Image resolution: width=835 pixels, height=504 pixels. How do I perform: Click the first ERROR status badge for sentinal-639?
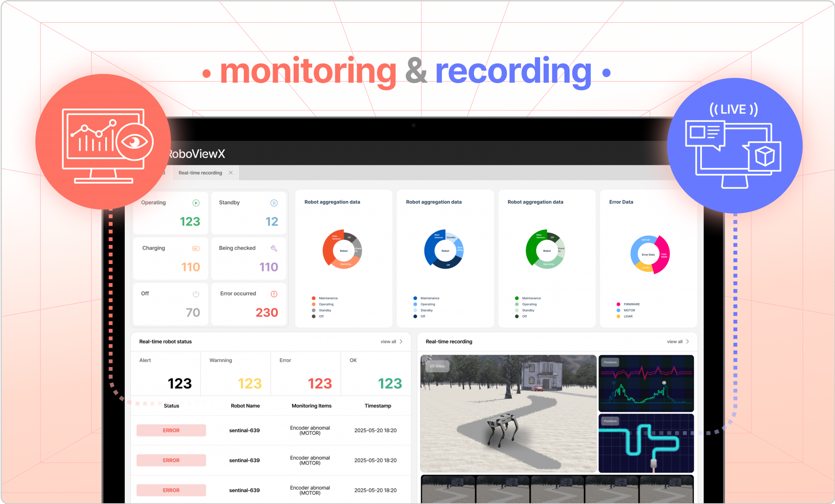171,430
